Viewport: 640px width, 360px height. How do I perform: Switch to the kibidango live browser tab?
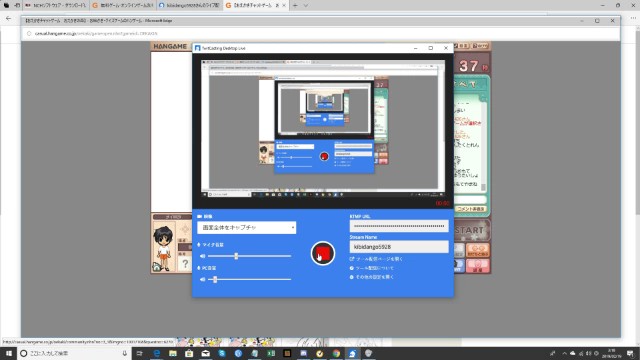pos(189,5)
